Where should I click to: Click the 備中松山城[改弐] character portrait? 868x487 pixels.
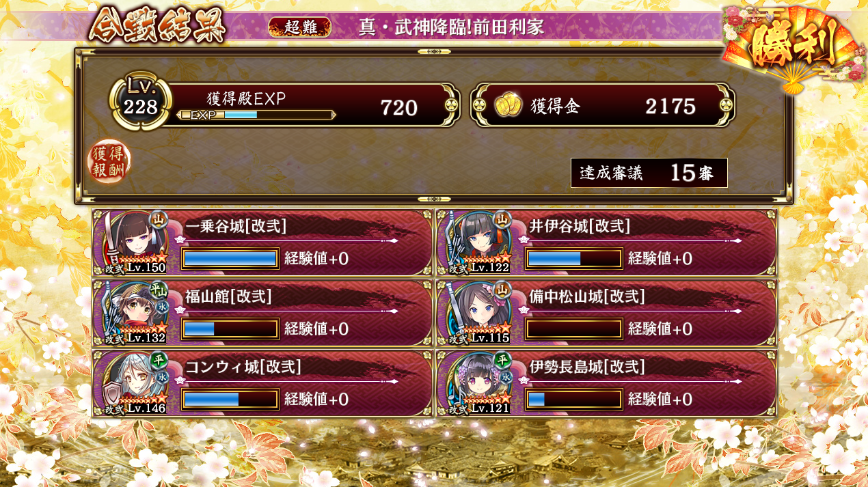[x=476, y=312]
